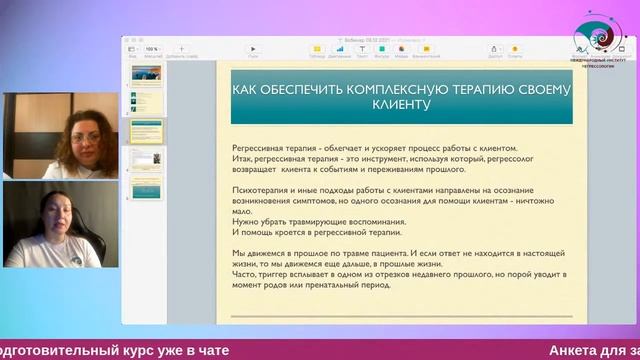Viewport: 640px width, 360px height.
Task: Open the 100% zoom level dropdown
Action: 153,49
